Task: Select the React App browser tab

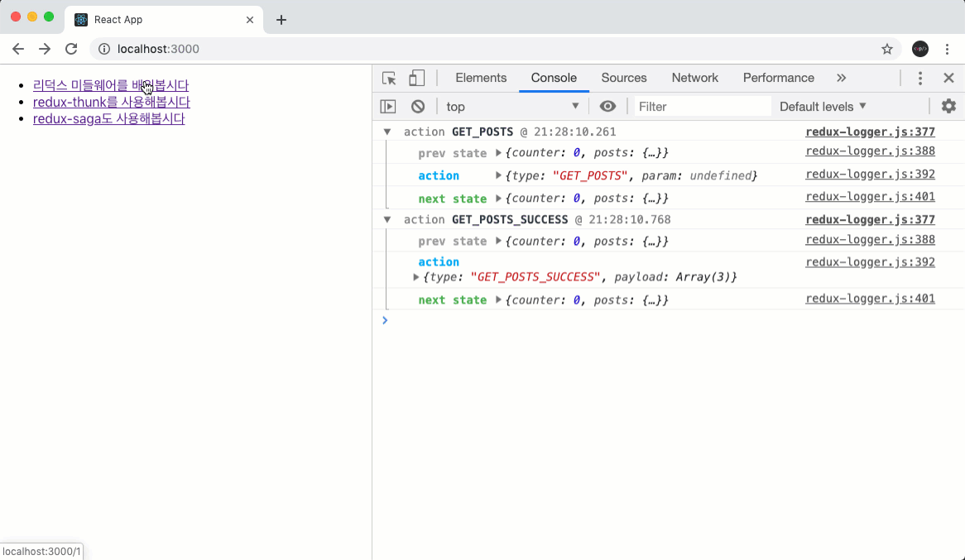Action: 164,20
